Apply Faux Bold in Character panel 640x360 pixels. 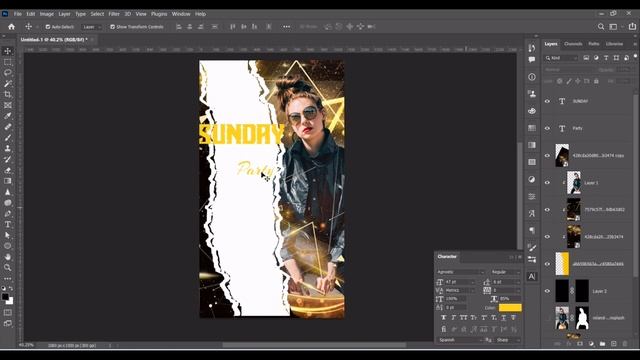(x=444, y=318)
